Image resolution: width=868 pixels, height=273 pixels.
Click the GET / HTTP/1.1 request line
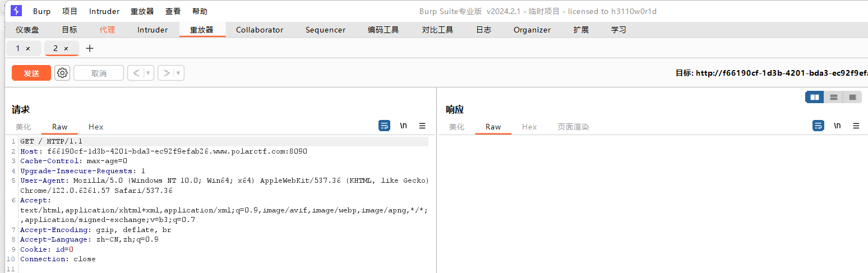tap(51, 141)
